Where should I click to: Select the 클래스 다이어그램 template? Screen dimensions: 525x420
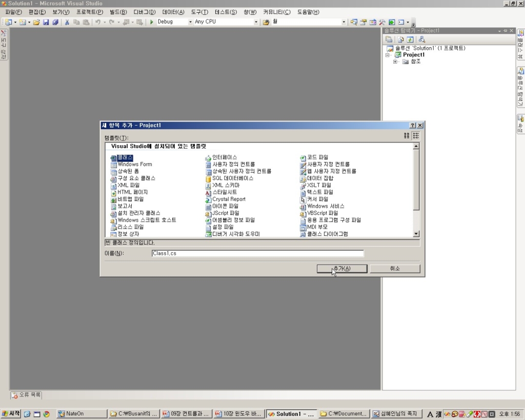tap(324, 234)
